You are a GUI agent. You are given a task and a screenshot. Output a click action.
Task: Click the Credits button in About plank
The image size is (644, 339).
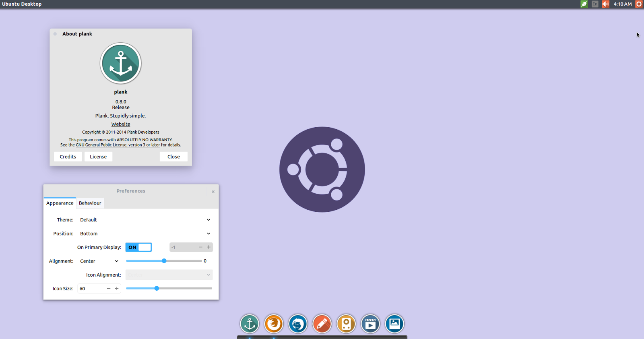click(68, 157)
